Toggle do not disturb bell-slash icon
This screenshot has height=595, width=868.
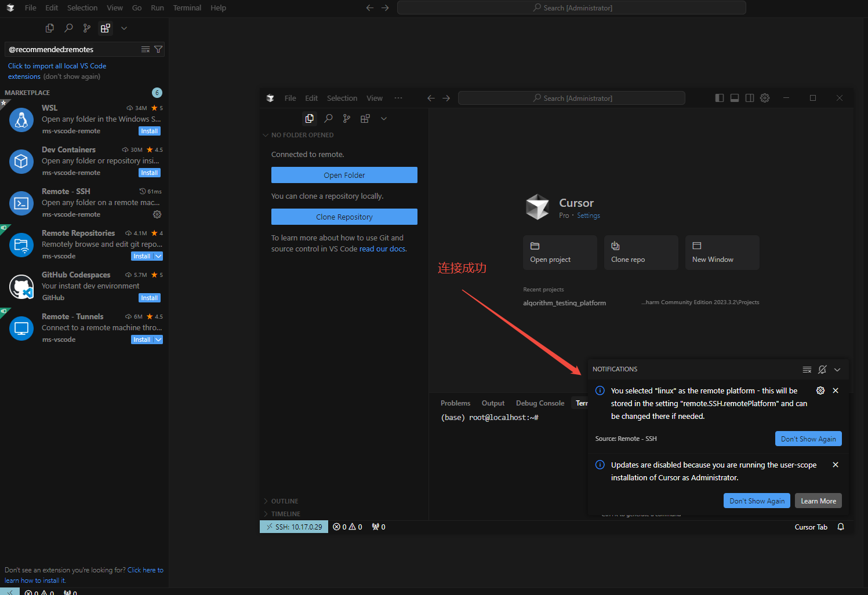pos(822,370)
